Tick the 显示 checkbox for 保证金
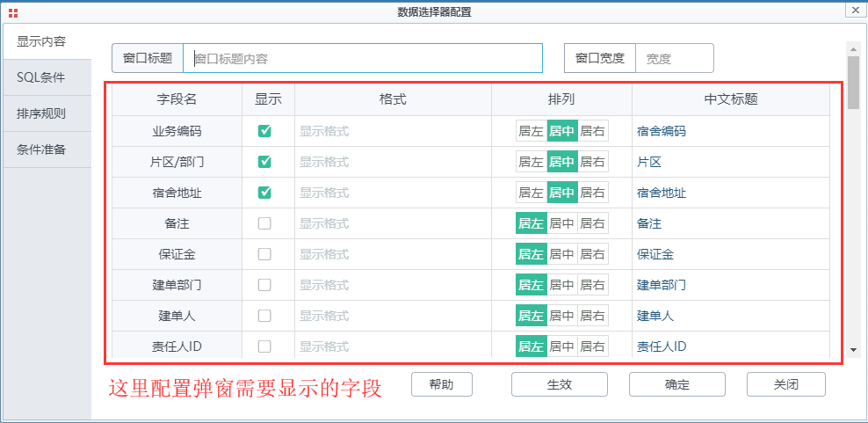This screenshot has width=868, height=423. [264, 254]
